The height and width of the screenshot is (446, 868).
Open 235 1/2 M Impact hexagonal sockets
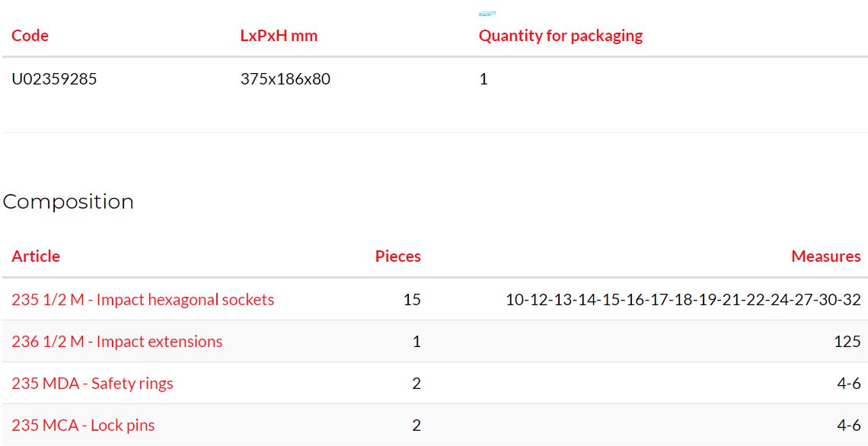pos(143,300)
